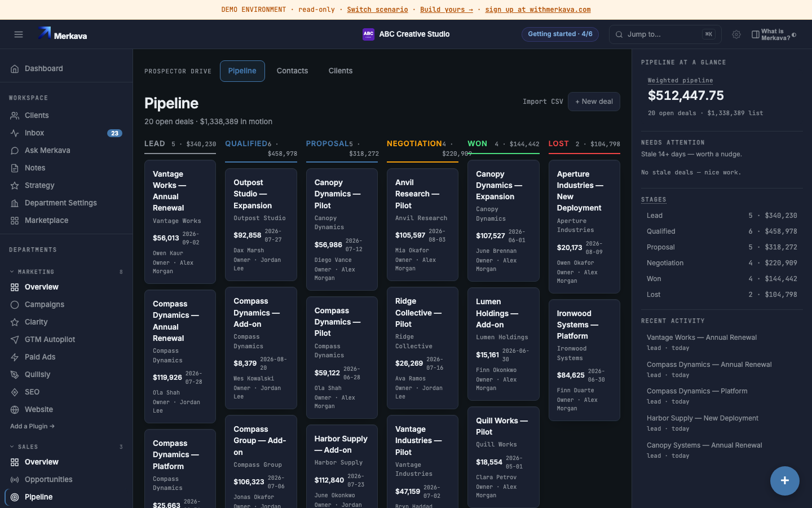The width and height of the screenshot is (812, 508).
Task: Click the Ask Merkava chat icon
Action: click(x=15, y=151)
